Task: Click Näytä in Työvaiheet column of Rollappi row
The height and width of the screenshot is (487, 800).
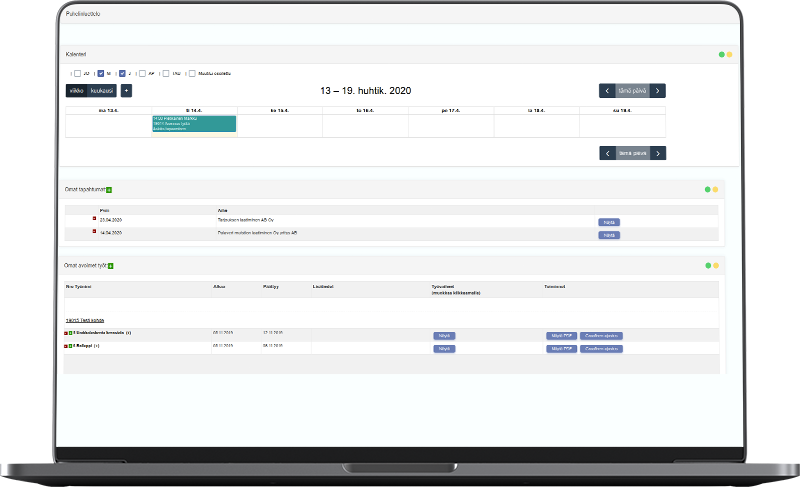Action: point(444,349)
